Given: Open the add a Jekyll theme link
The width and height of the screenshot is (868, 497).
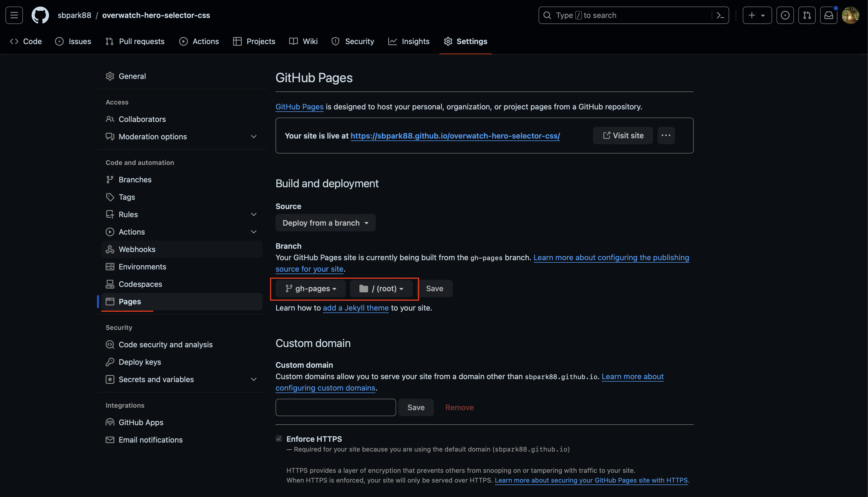Looking at the screenshot, I should (356, 308).
